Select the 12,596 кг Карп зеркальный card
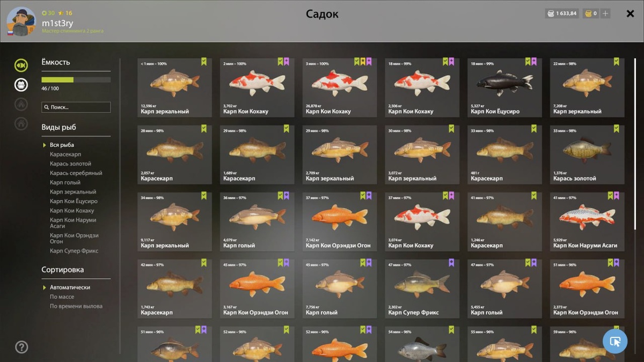Viewport: 644px width, 362px height. (x=174, y=88)
